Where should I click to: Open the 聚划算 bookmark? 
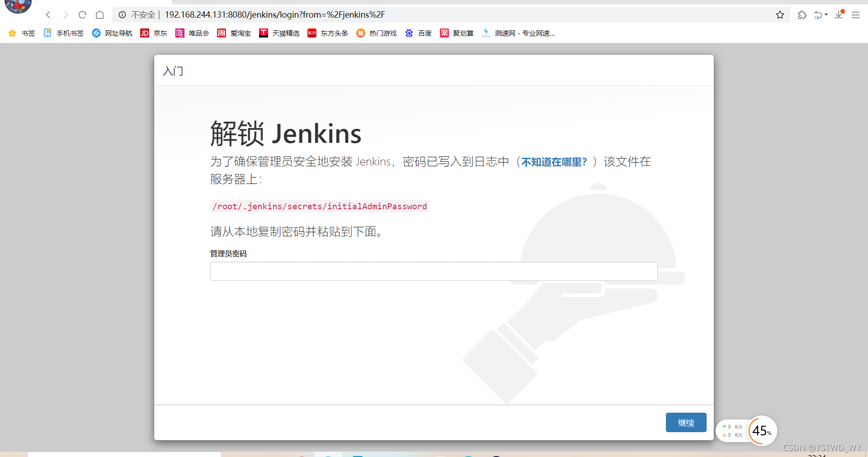[x=457, y=33]
